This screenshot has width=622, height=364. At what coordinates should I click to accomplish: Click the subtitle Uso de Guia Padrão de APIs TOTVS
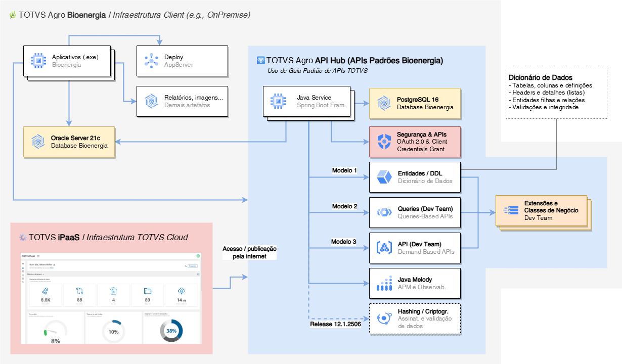[x=318, y=71]
